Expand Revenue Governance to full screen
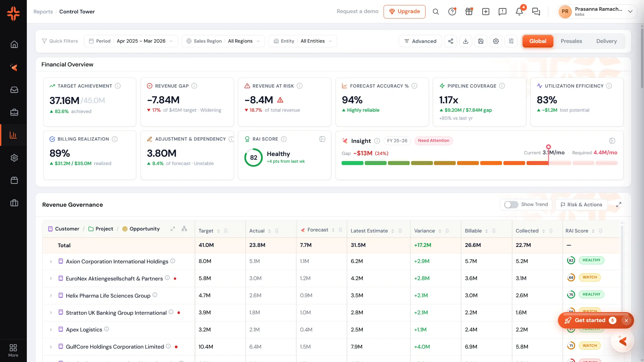644x362 pixels. [618, 205]
